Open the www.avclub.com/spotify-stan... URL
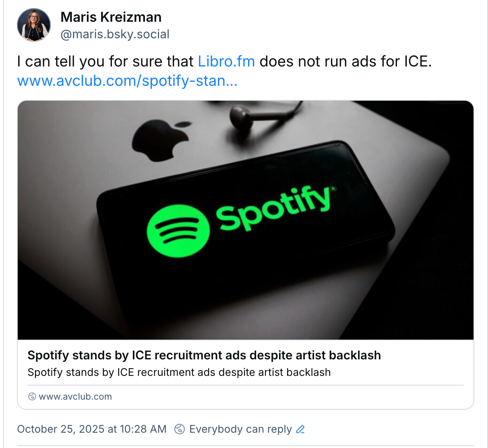 (127, 81)
